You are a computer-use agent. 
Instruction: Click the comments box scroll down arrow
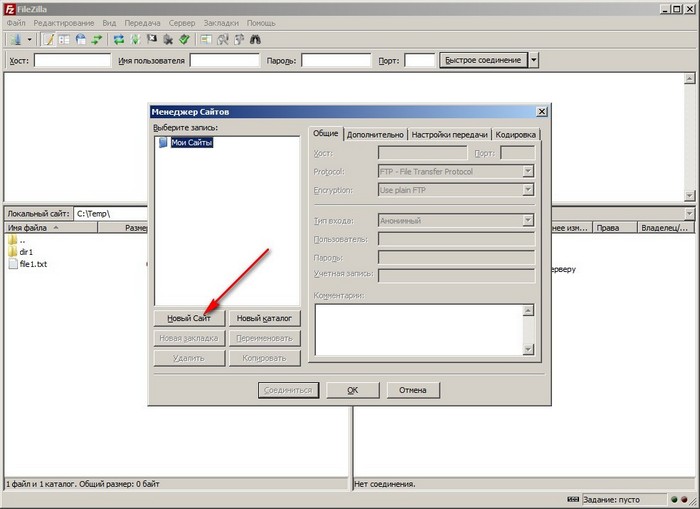[528, 349]
